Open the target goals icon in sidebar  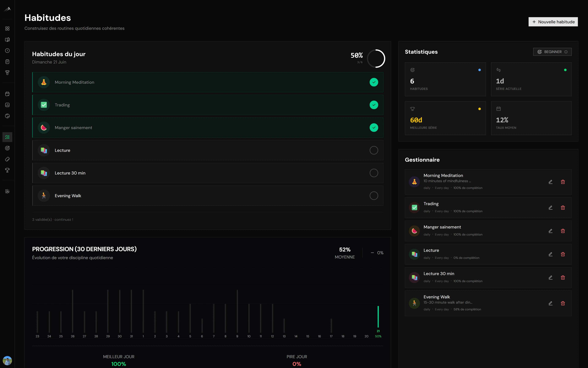[x=7, y=148]
